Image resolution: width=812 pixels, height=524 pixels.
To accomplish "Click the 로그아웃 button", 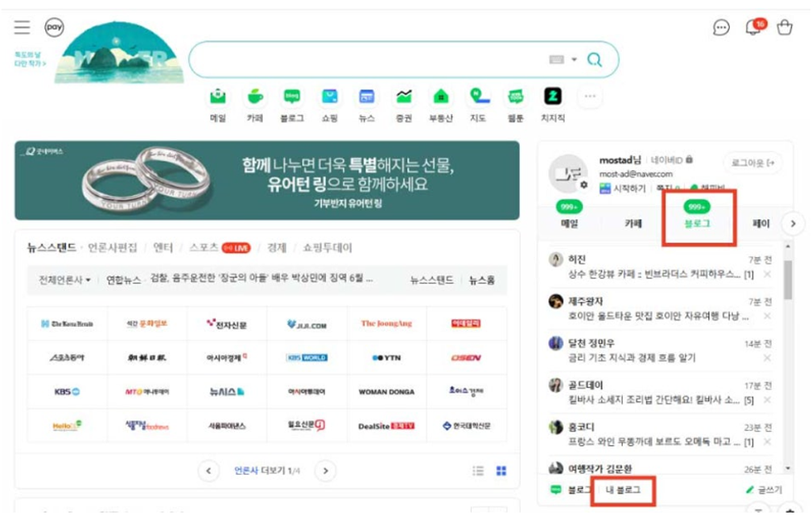I will (752, 163).
